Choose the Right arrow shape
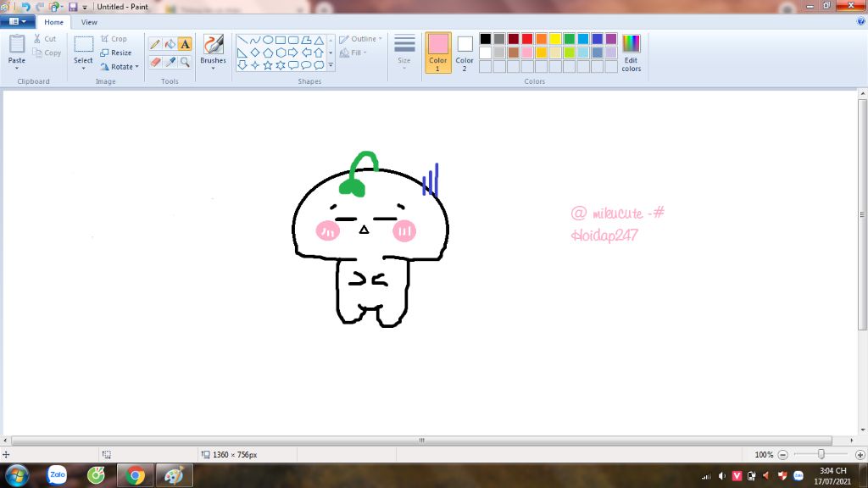This screenshot has height=488, width=868. [293, 53]
